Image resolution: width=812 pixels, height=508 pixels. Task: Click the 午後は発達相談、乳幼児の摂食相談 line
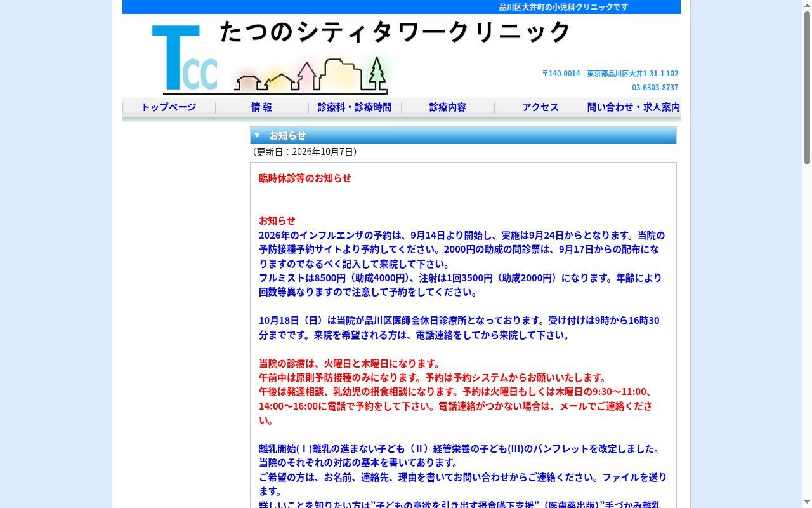click(457, 406)
